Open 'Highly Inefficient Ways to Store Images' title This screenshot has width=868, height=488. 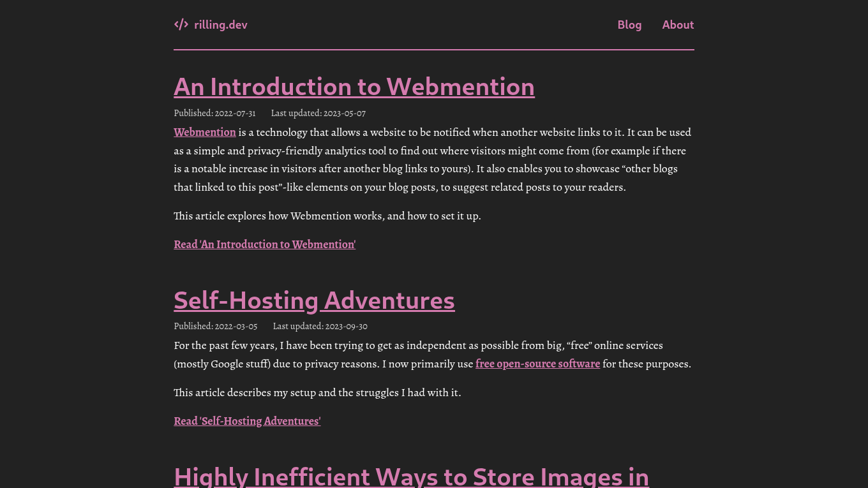click(412, 476)
